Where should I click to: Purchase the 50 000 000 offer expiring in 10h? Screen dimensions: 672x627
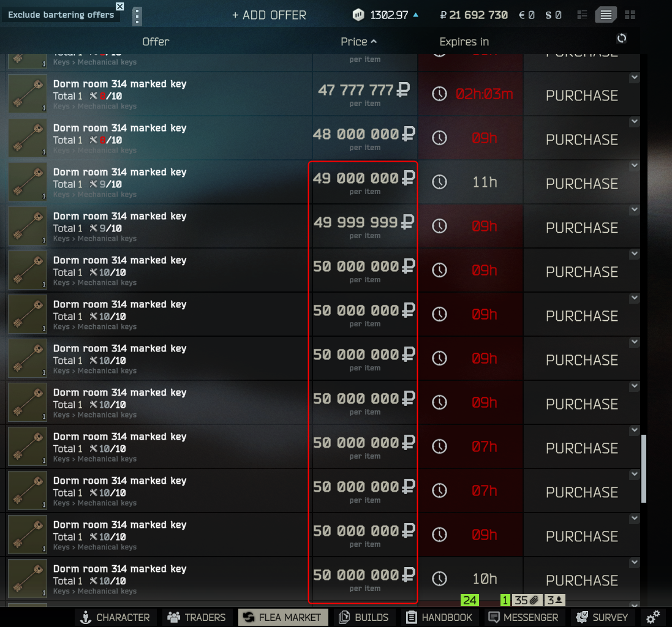[581, 580]
